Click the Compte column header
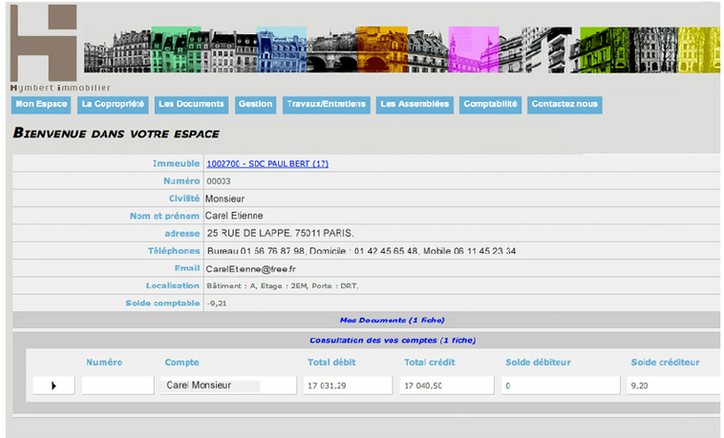Image resolution: width=724 pixels, height=438 pixels. click(182, 362)
